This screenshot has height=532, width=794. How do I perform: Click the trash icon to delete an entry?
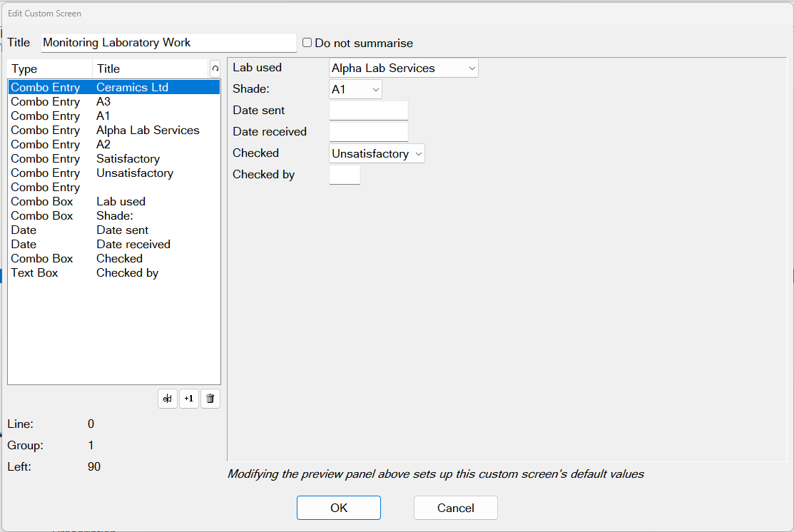coord(210,399)
